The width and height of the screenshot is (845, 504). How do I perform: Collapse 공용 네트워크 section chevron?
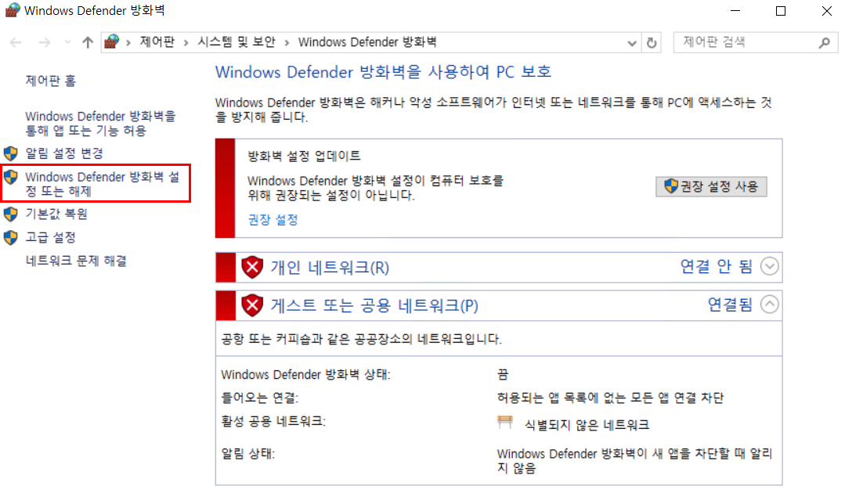pos(770,304)
